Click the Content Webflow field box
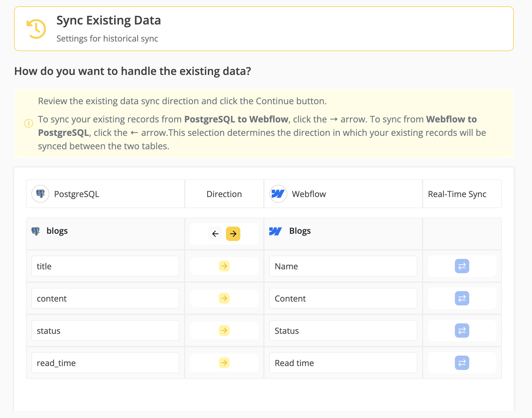 tap(343, 298)
